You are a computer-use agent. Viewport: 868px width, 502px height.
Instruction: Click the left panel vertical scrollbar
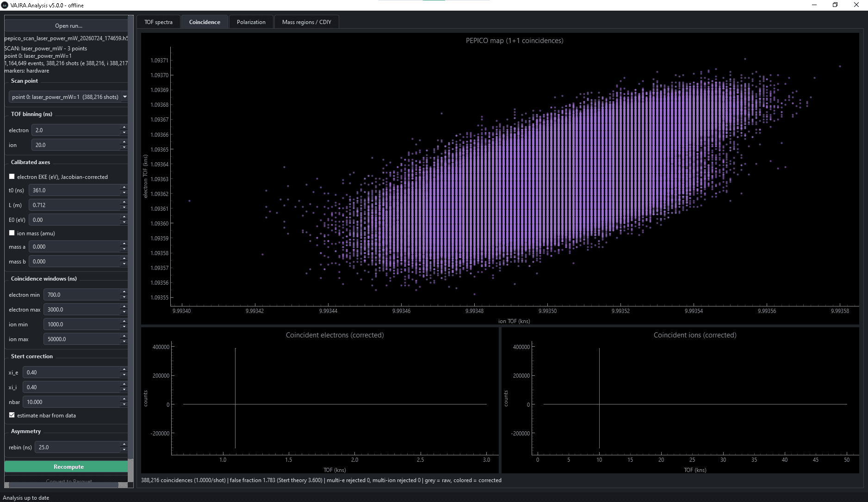[x=130, y=238]
